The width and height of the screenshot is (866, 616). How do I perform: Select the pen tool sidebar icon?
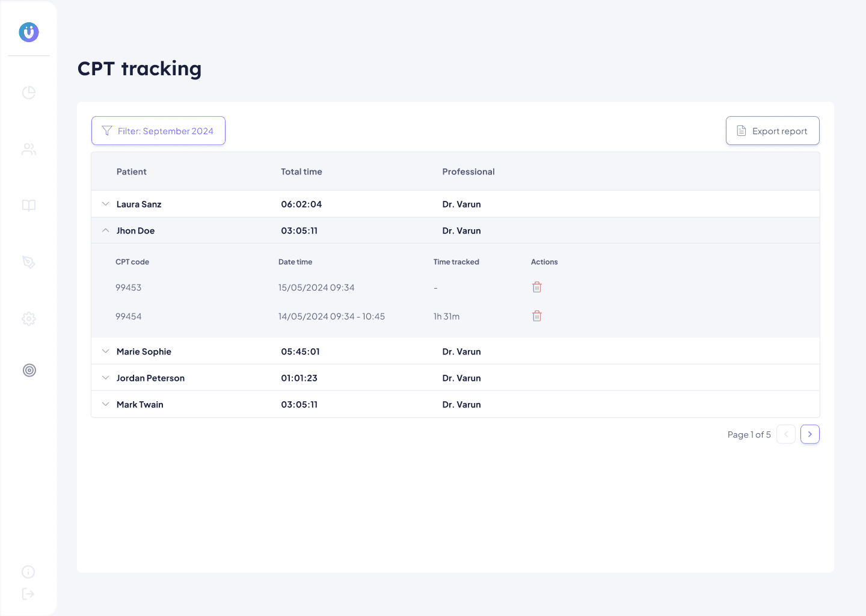click(29, 262)
